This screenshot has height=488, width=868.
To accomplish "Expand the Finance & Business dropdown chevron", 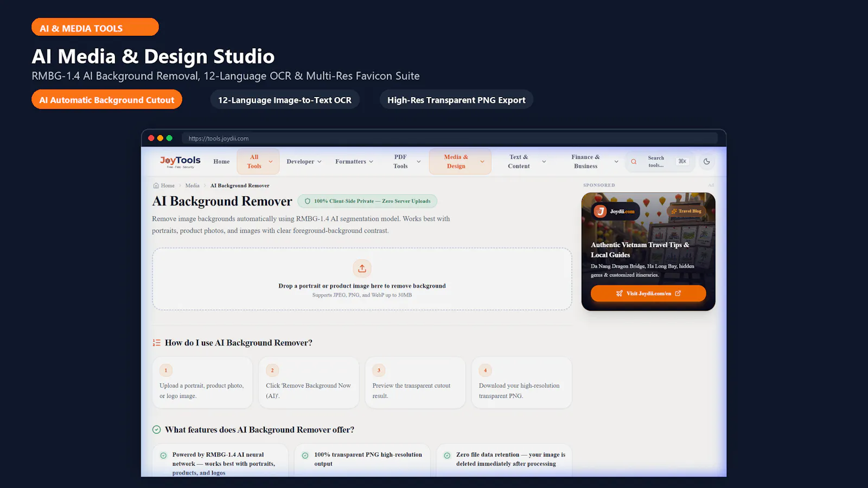I will (616, 162).
